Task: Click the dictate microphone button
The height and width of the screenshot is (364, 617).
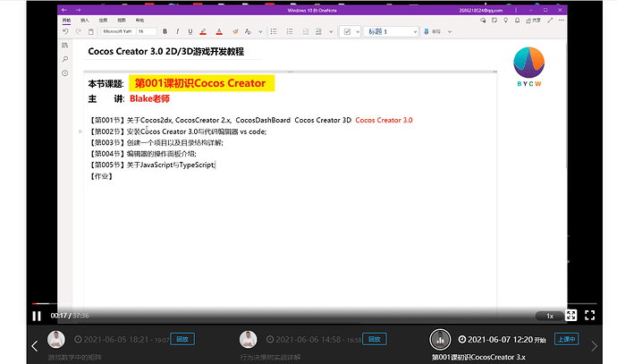Action: click(x=432, y=31)
